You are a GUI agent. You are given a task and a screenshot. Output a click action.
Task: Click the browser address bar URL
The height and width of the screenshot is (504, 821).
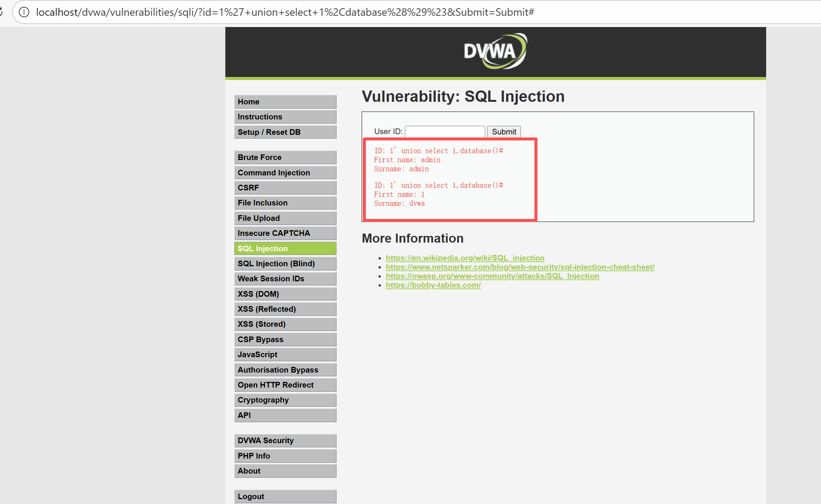click(285, 12)
